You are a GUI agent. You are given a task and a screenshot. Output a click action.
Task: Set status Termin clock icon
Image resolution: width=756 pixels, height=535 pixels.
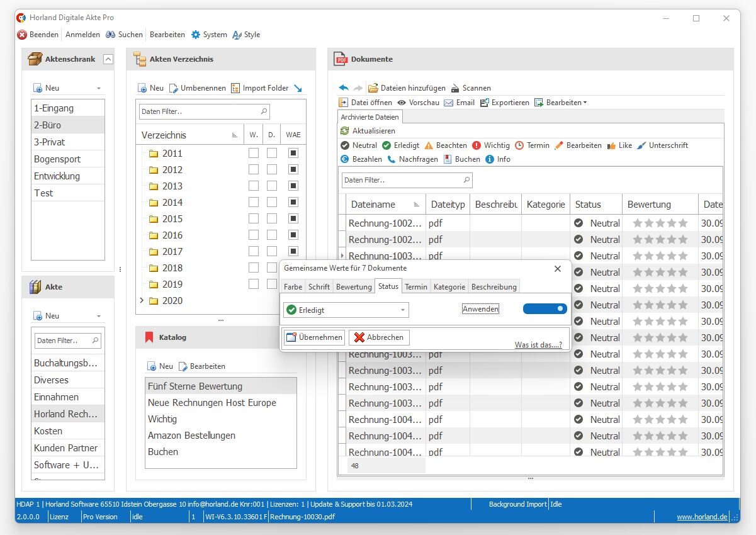pyautogui.click(x=519, y=145)
